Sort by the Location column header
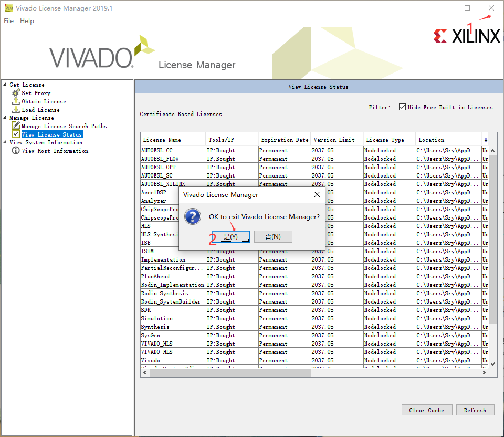This screenshot has width=504, height=437. [448, 140]
